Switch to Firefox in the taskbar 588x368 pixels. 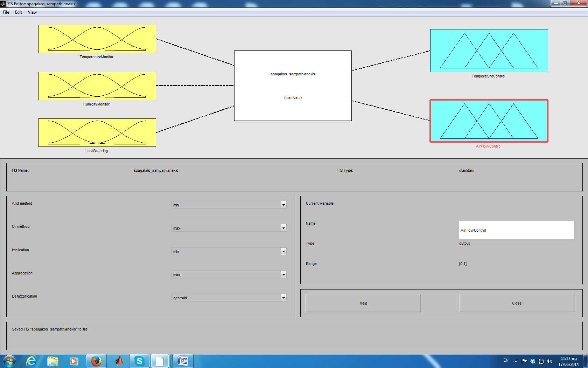click(x=96, y=361)
